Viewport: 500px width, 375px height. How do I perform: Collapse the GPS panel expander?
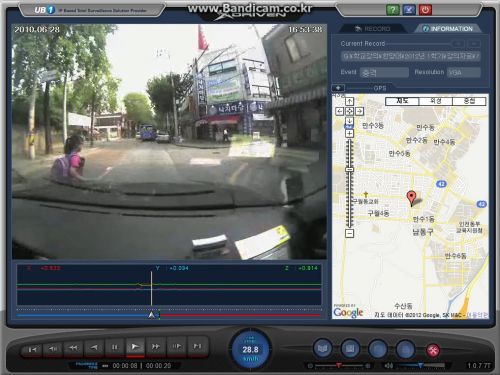click(338, 88)
